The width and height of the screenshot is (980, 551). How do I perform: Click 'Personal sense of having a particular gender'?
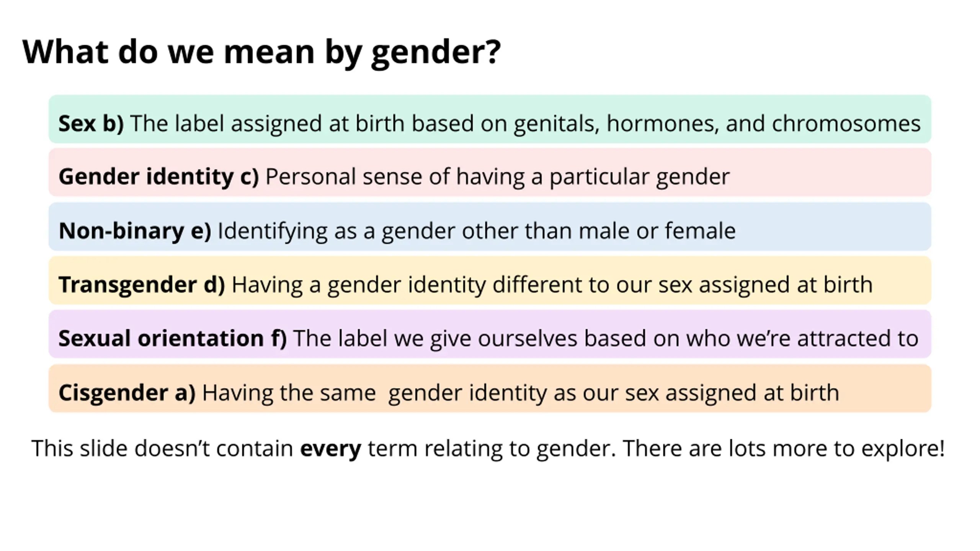pyautogui.click(x=497, y=177)
